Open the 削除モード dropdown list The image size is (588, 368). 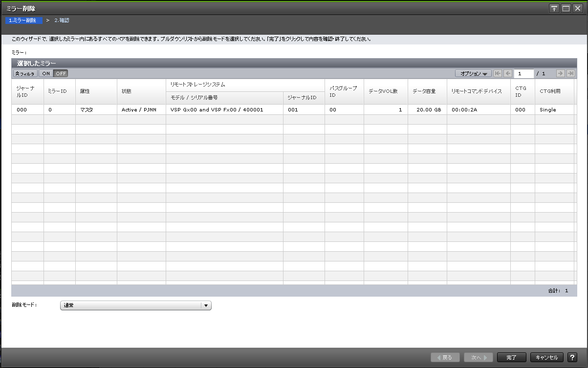coord(135,305)
